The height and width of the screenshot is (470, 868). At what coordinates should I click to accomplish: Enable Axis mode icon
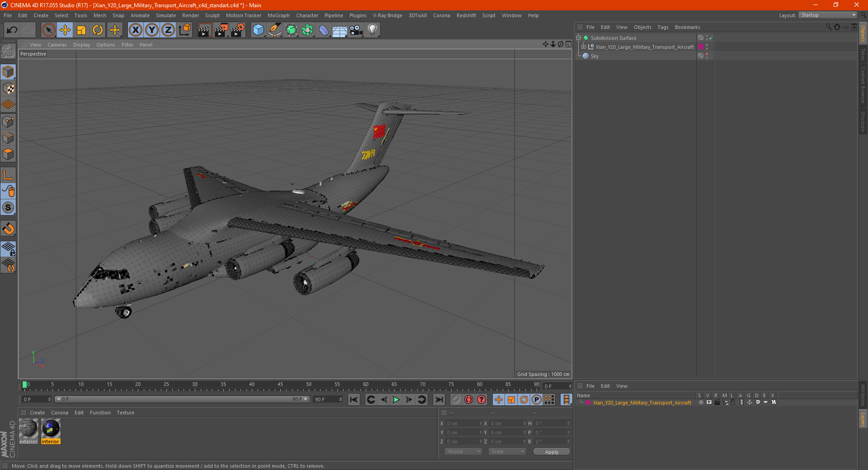click(8, 175)
